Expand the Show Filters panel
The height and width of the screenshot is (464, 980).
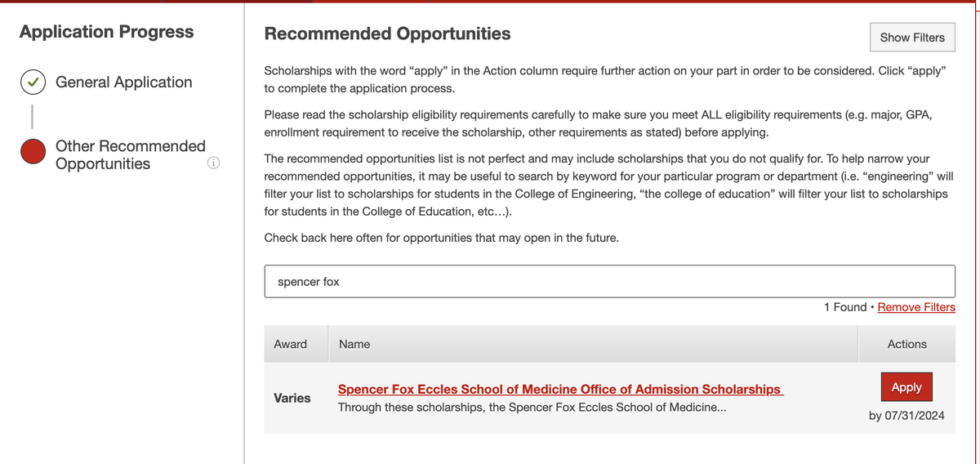[912, 38]
